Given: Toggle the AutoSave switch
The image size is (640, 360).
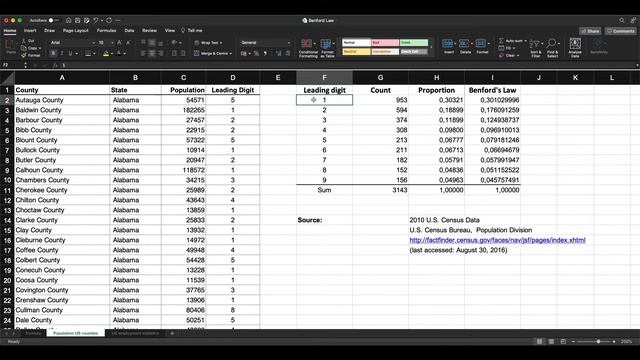Looking at the screenshot, I should (53, 20).
